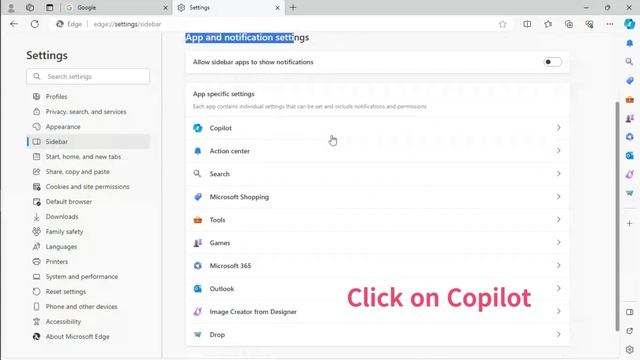The width and height of the screenshot is (640, 360).
Task: Open Outlook in right sidebar
Action: (629, 156)
